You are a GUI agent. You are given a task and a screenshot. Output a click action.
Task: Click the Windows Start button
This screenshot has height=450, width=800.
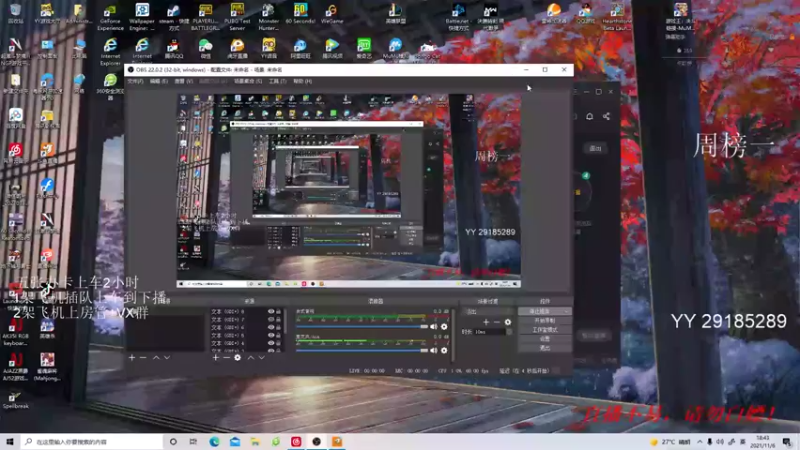[x=10, y=442]
